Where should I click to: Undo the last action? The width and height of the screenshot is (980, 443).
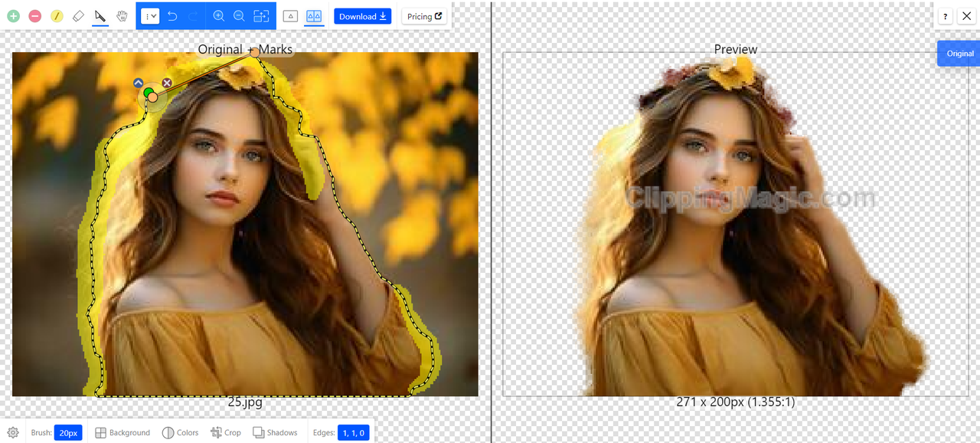pyautogui.click(x=172, y=16)
